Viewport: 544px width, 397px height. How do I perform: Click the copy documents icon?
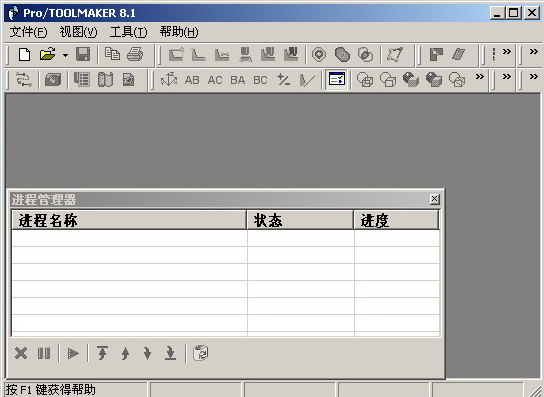[x=112, y=54]
